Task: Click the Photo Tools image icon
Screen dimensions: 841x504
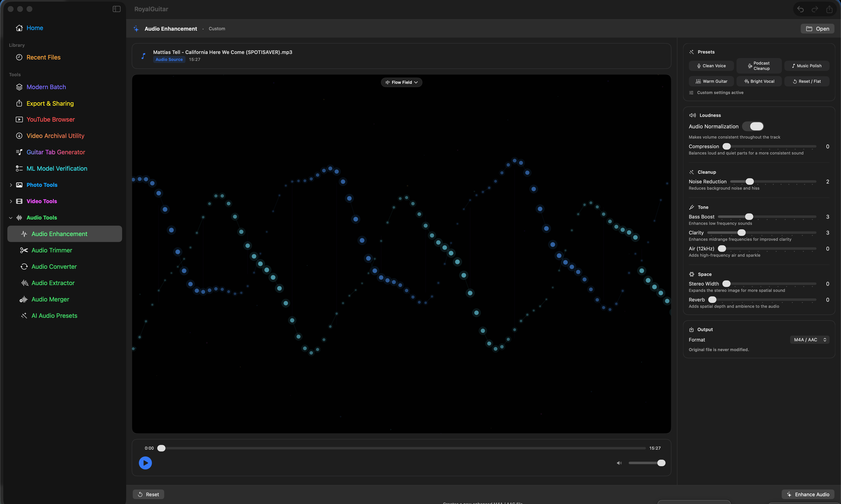Action: coord(19,185)
